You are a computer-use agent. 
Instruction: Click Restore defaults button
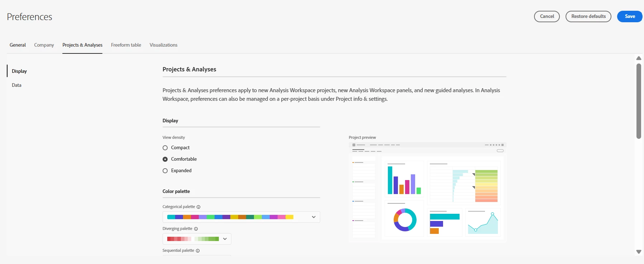[588, 16]
